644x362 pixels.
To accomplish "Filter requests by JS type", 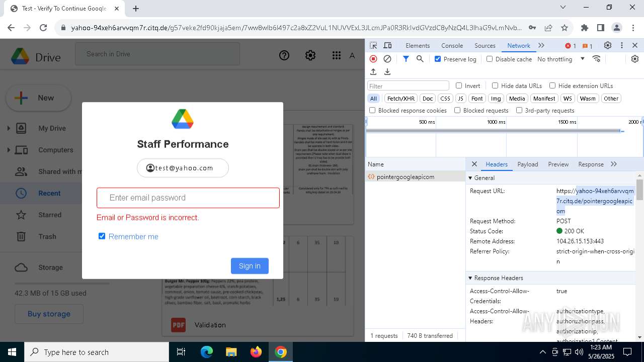I will [x=460, y=99].
